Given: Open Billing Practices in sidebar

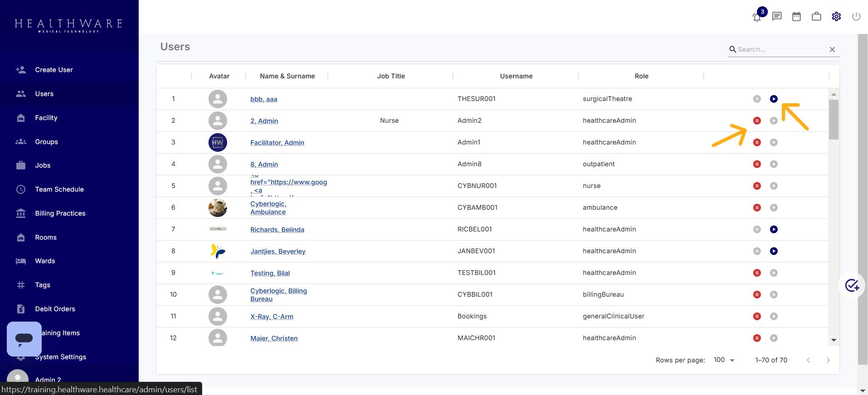Looking at the screenshot, I should (x=60, y=213).
